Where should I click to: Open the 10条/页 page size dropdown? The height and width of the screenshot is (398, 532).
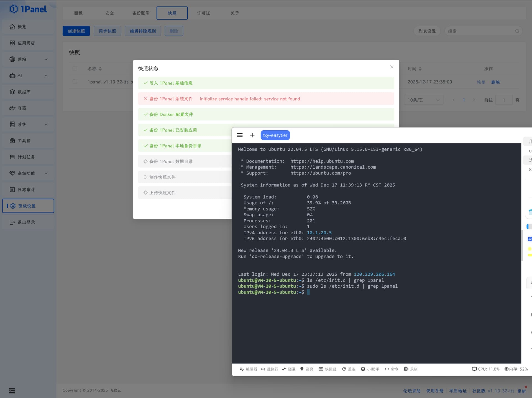(423, 100)
